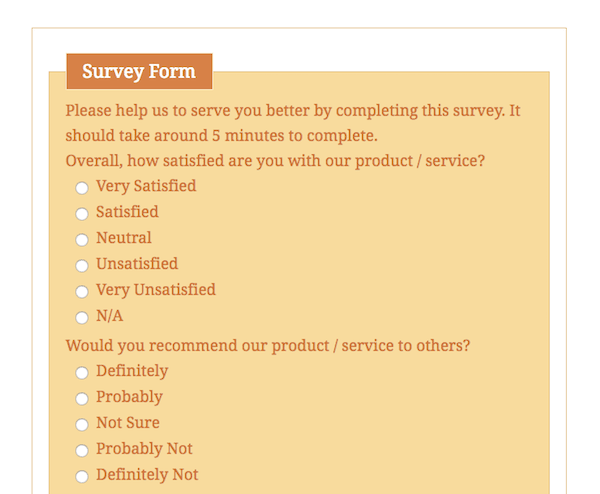Pick the Very Unsatisfied radio button
This screenshot has width=600, height=494.
[x=82, y=292]
